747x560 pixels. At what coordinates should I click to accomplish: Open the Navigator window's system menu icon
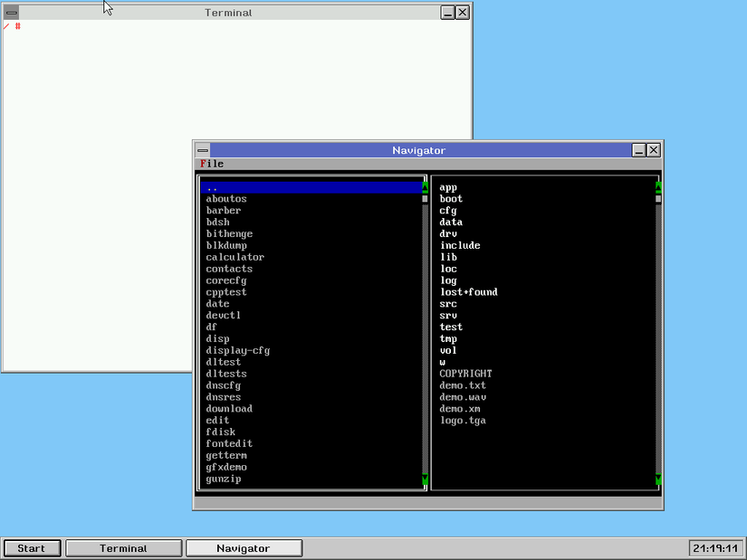[x=201, y=150]
